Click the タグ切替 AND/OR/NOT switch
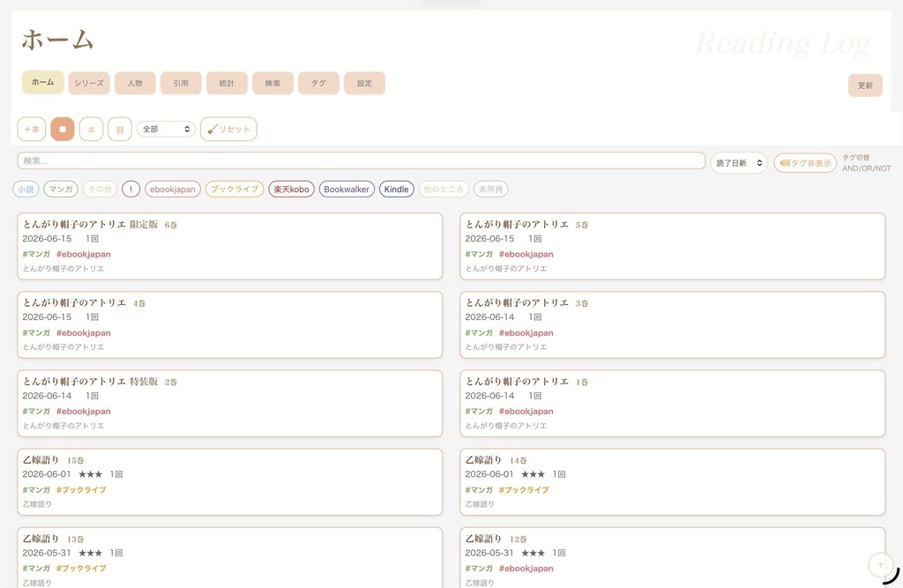Screen dimensions: 903x588 click(x=866, y=163)
